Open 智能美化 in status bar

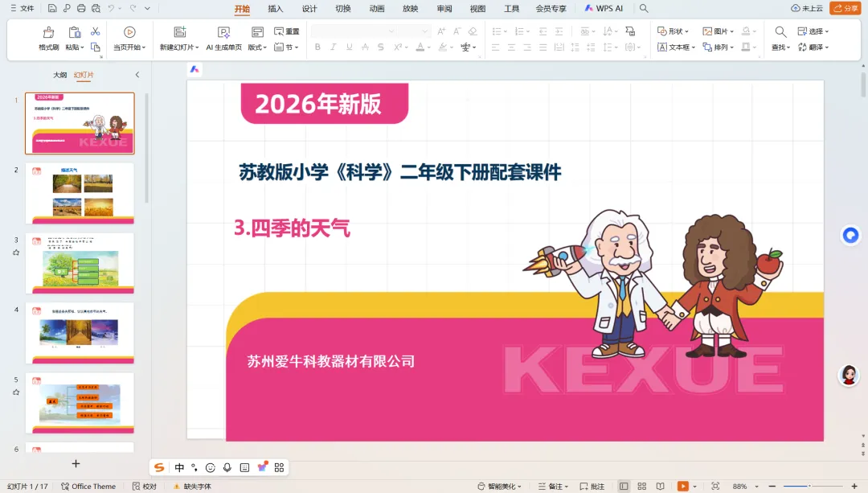point(500,487)
